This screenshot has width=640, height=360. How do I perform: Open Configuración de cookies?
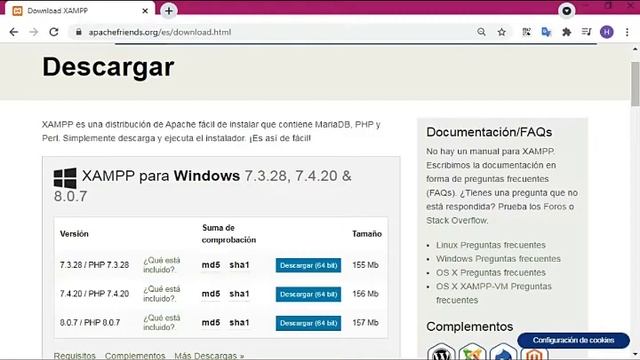573,340
